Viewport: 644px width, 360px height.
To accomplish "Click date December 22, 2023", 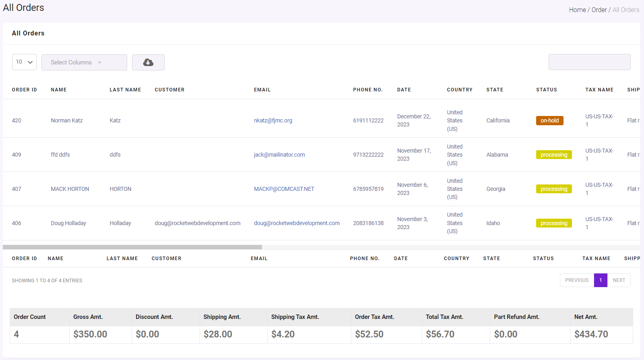I will pos(414,120).
